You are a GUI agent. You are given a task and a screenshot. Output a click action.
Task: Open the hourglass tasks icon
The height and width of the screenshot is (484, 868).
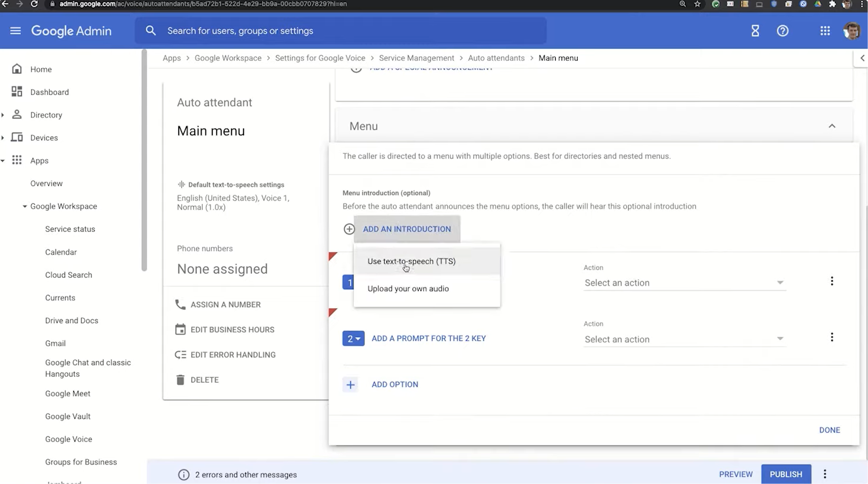[755, 31]
